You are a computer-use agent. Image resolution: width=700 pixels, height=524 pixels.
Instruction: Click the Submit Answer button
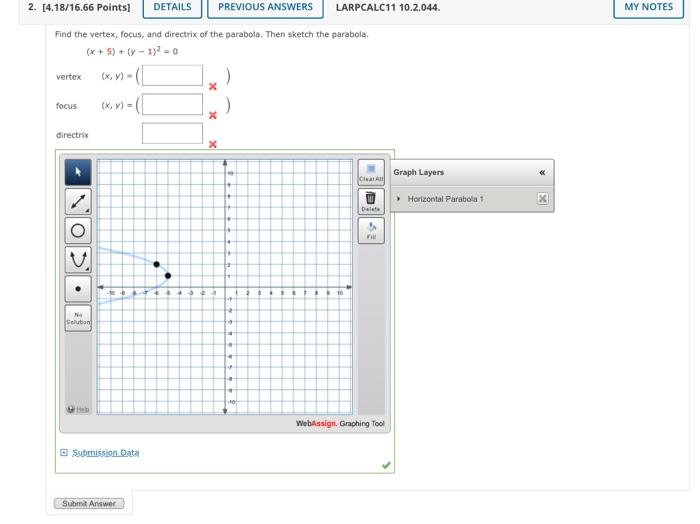point(89,503)
